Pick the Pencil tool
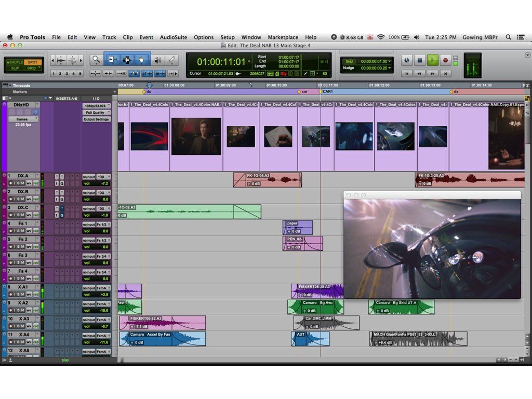This screenshot has height=399, width=532. pos(171,60)
